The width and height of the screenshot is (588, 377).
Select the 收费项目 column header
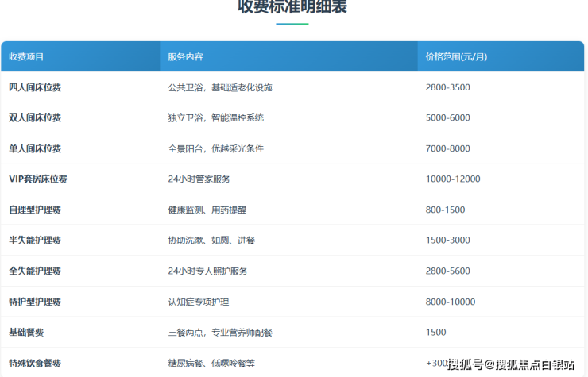[x=27, y=57]
